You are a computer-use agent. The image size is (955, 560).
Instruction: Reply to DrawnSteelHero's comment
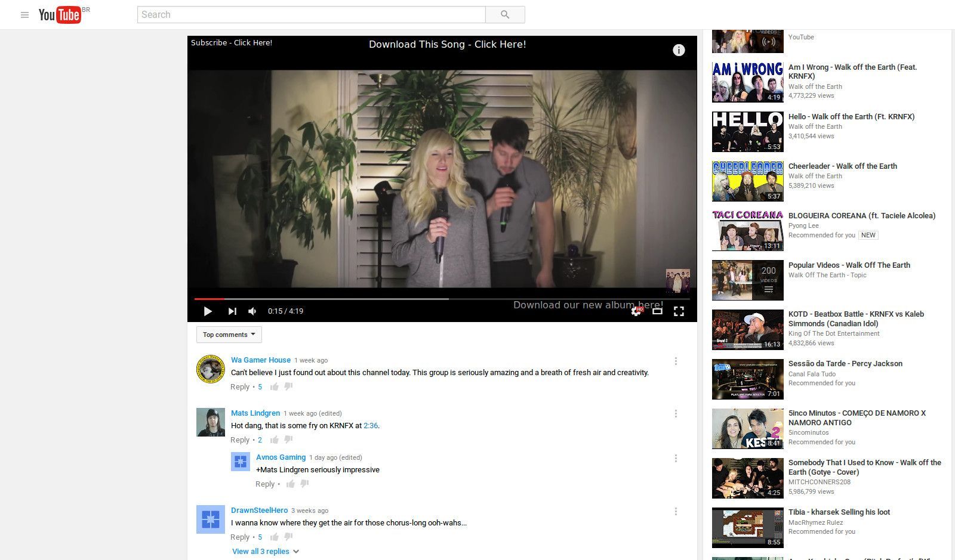point(240,537)
